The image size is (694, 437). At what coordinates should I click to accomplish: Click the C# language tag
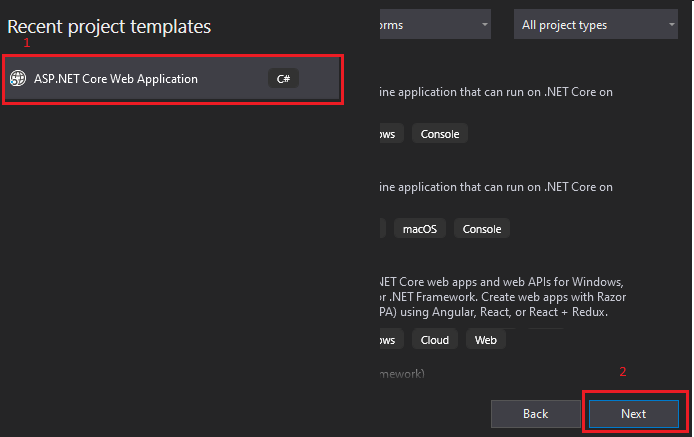(x=283, y=79)
